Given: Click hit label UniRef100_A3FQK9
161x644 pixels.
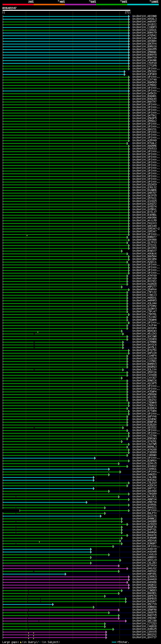Looking at the screenshot, I should coord(144,74).
